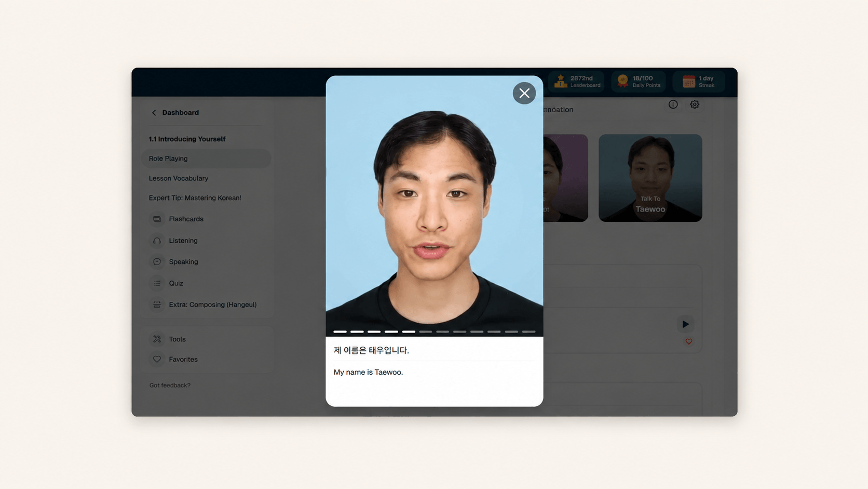868x489 pixels.
Task: Click the 1.1 Introducing Yourself heading
Action: (187, 139)
